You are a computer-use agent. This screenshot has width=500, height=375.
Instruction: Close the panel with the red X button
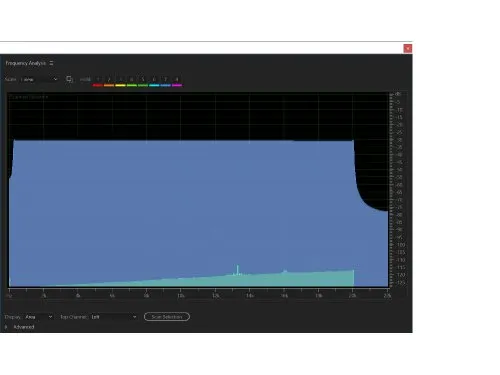(408, 49)
